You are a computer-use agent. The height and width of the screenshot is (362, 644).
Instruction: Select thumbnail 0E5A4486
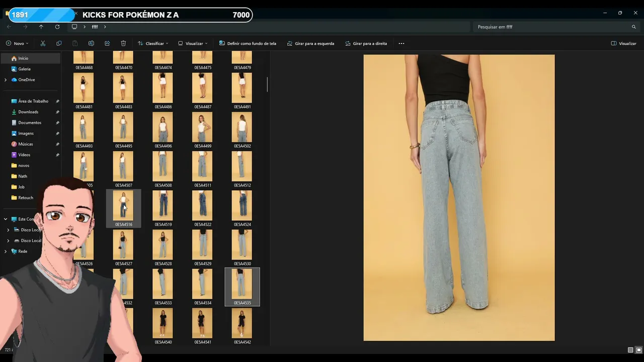[x=163, y=87]
